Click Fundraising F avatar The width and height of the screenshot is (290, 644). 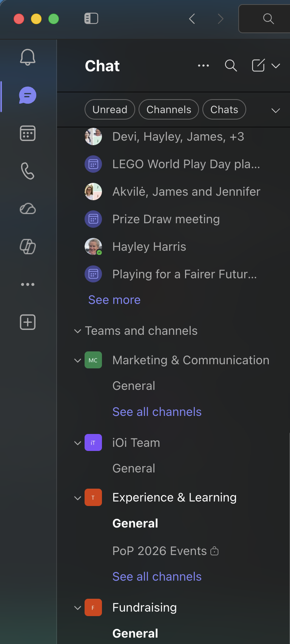(x=93, y=607)
